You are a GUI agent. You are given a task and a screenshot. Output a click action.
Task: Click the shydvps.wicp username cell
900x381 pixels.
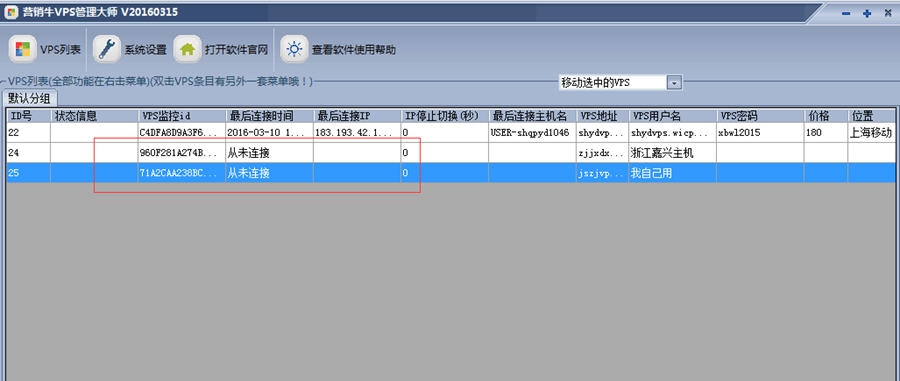672,133
